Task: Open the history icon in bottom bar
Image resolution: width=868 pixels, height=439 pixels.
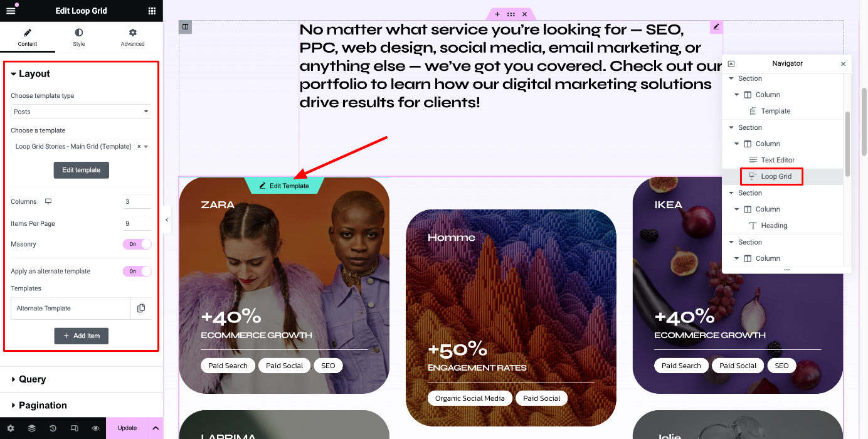Action: 53,428
